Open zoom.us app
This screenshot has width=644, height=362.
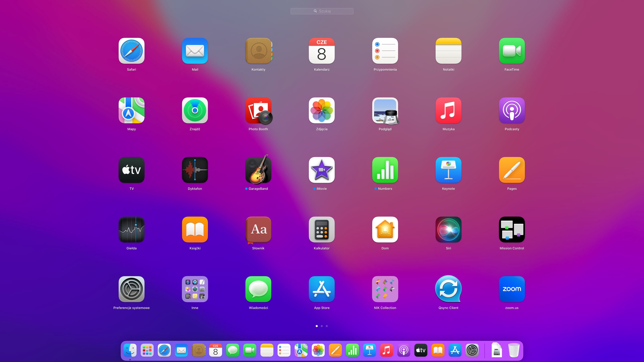[x=512, y=289]
